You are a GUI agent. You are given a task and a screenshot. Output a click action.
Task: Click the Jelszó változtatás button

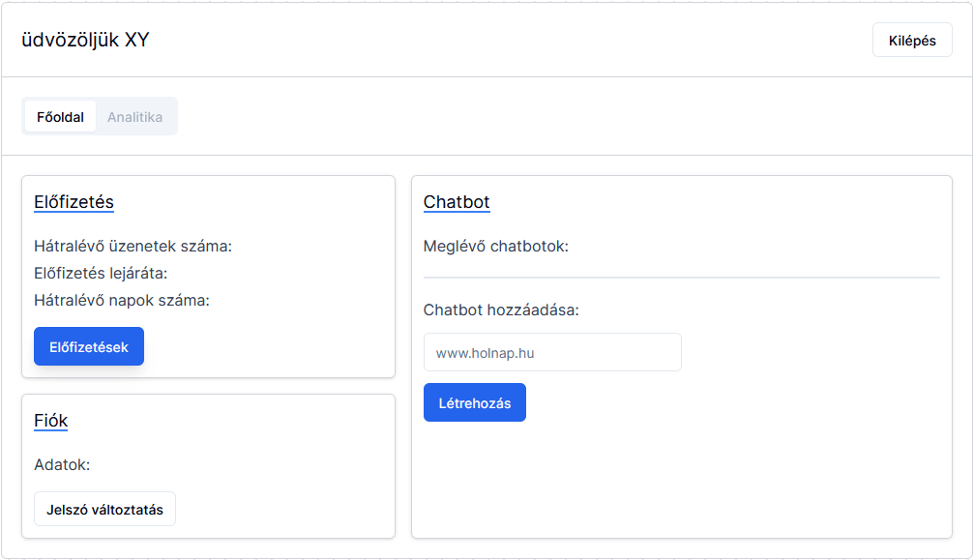[x=104, y=510]
